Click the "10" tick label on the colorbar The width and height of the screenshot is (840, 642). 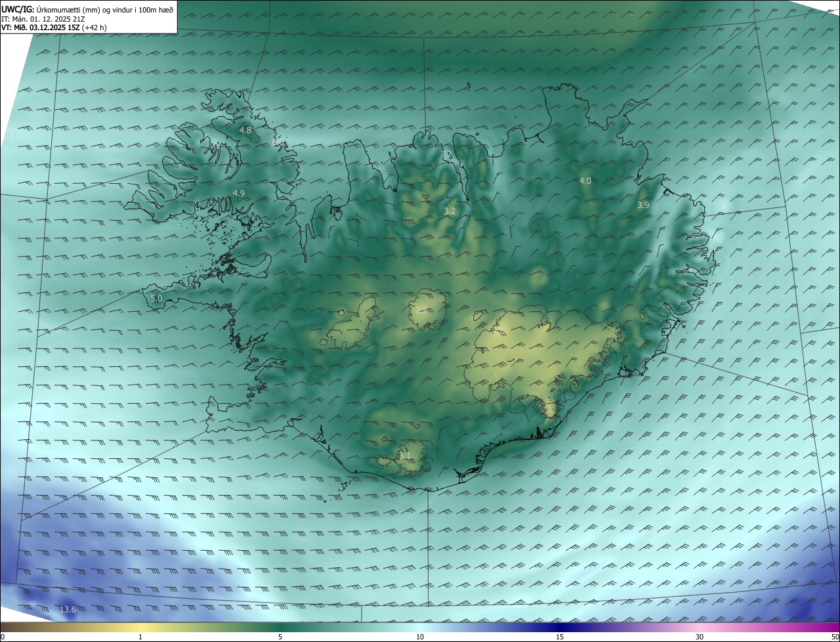click(420, 637)
